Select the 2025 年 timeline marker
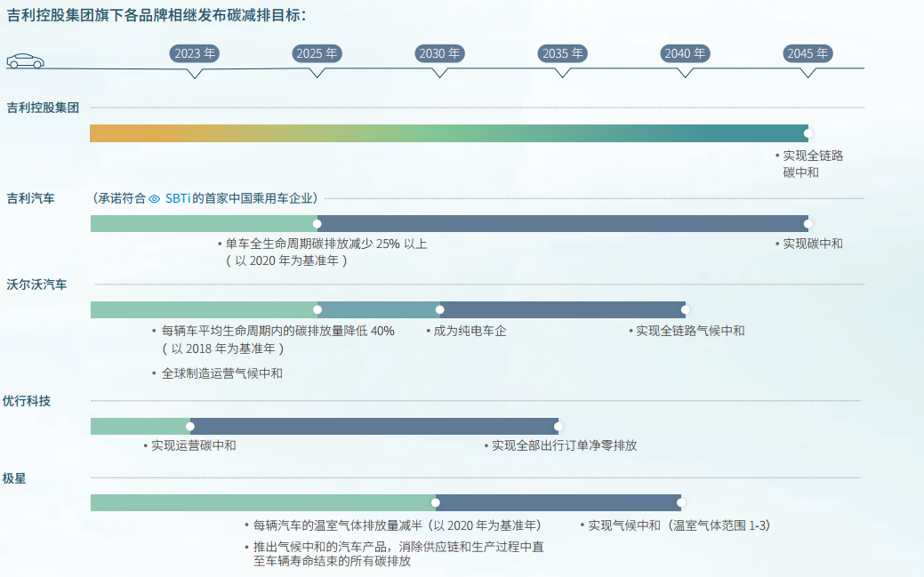 [317, 53]
